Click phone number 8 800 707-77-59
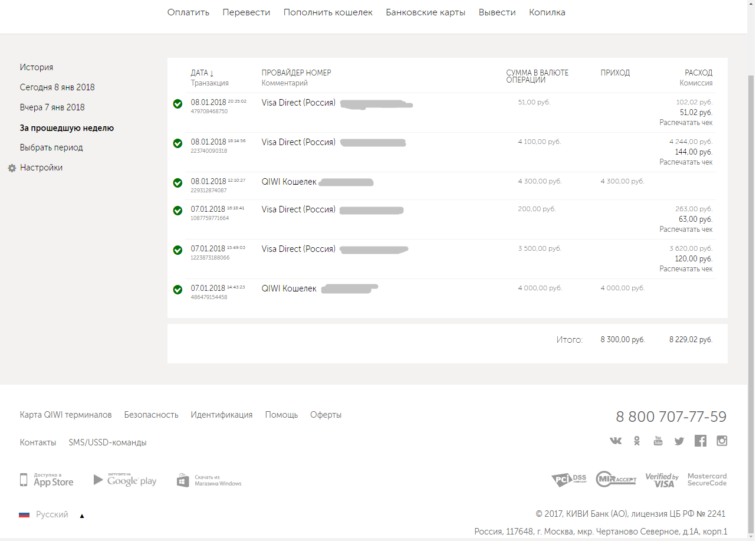Viewport: 756px width, 541px height. click(671, 417)
